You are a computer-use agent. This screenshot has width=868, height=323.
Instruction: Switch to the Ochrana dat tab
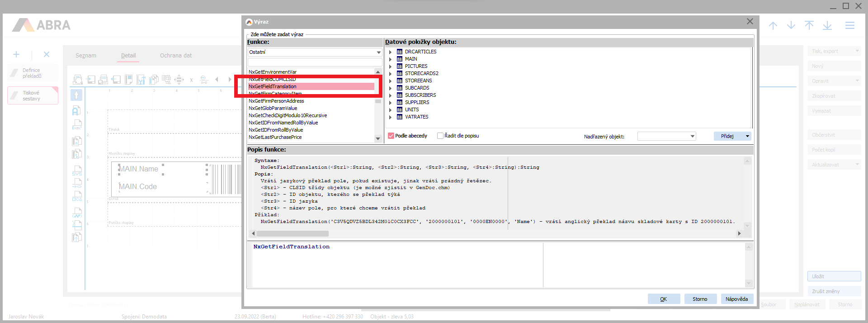(x=175, y=56)
